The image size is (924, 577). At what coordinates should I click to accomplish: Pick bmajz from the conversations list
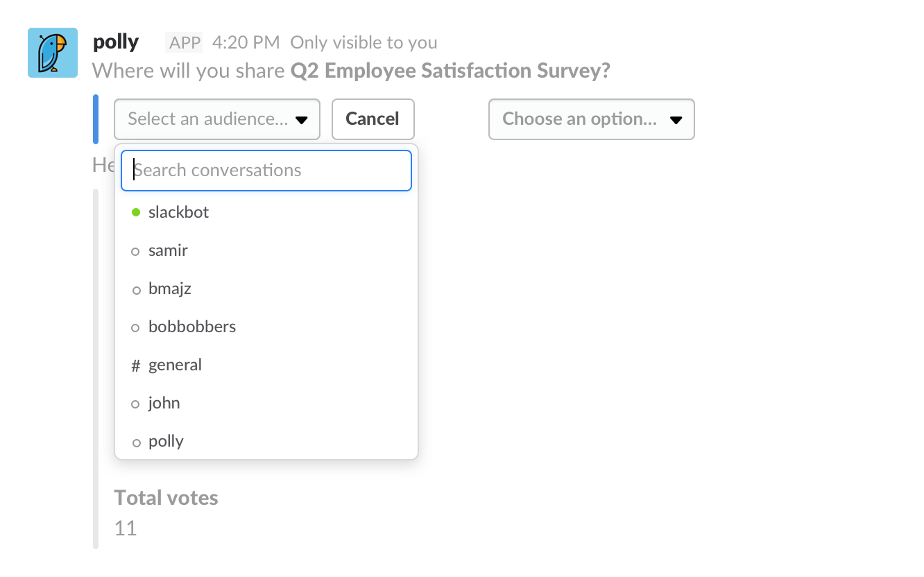170,288
